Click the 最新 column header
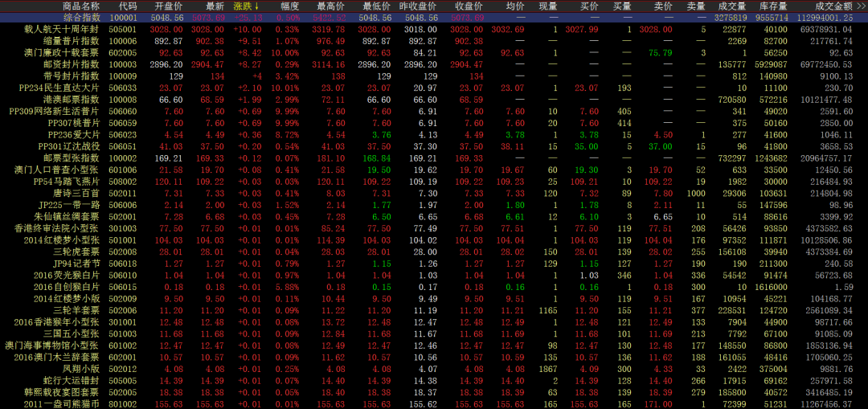The height and width of the screenshot is (409, 868). coord(215,6)
